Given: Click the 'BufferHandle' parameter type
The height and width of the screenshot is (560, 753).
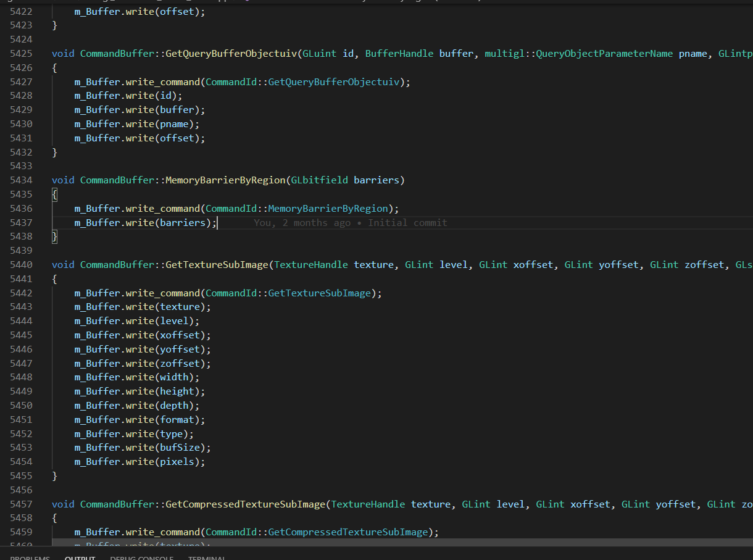Looking at the screenshot, I should [399, 54].
